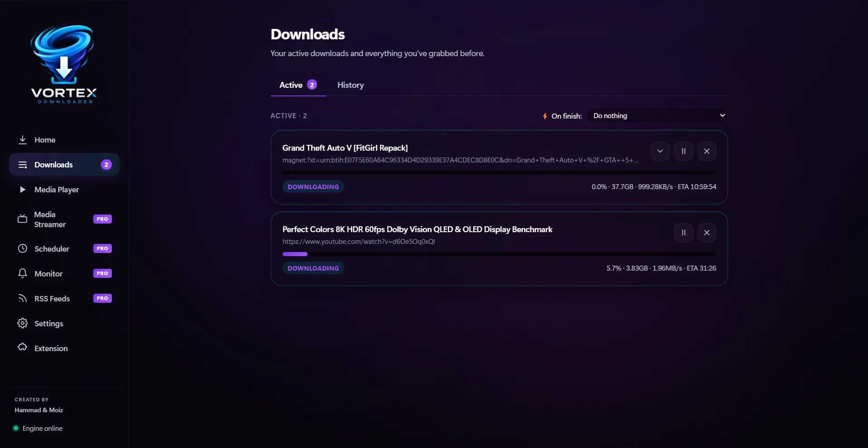Click the PRO badge beside Scheduler
The height and width of the screenshot is (448, 868).
point(102,248)
